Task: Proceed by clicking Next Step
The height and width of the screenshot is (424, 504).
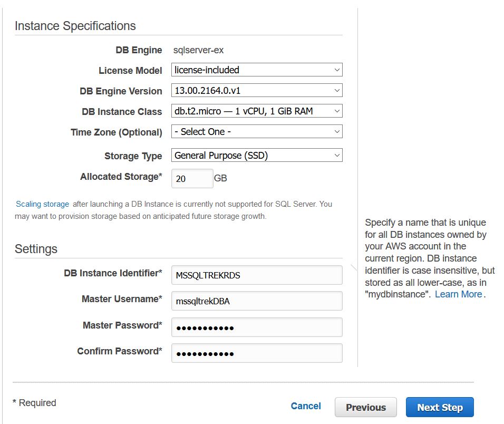Action: click(440, 407)
